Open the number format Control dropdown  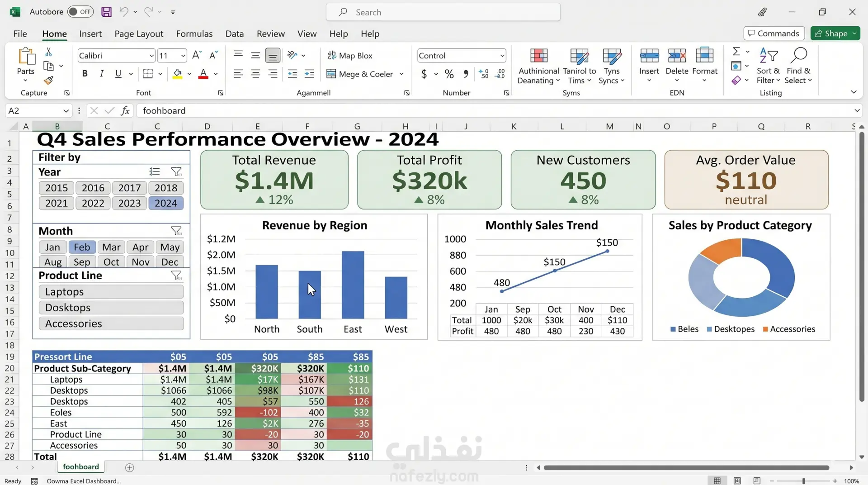coord(502,56)
